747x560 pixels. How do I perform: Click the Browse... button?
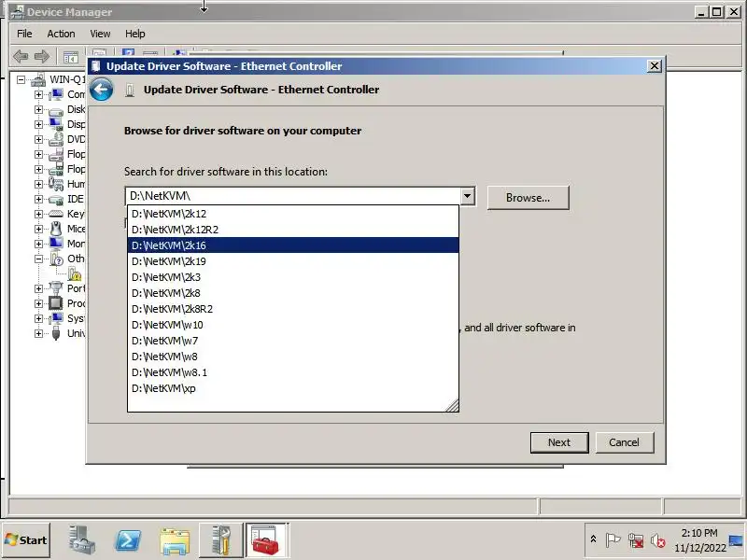528,198
